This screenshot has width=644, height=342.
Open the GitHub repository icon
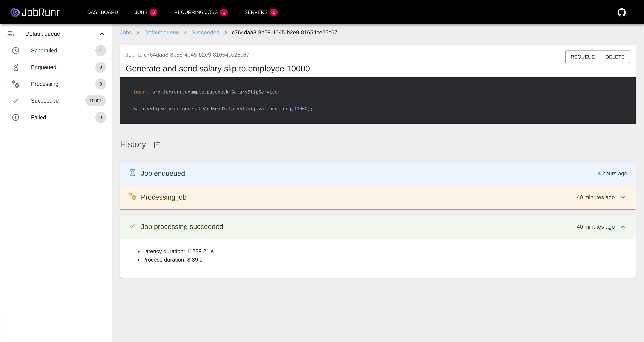[x=621, y=12]
